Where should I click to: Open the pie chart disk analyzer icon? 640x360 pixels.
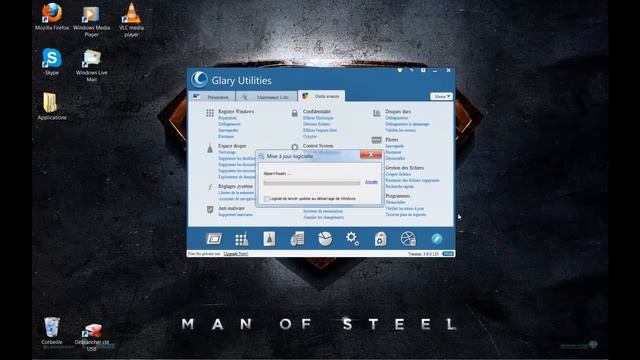[325, 239]
